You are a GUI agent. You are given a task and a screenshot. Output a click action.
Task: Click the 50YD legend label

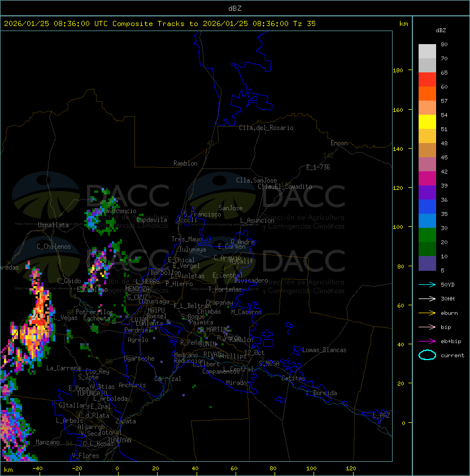[447, 285]
